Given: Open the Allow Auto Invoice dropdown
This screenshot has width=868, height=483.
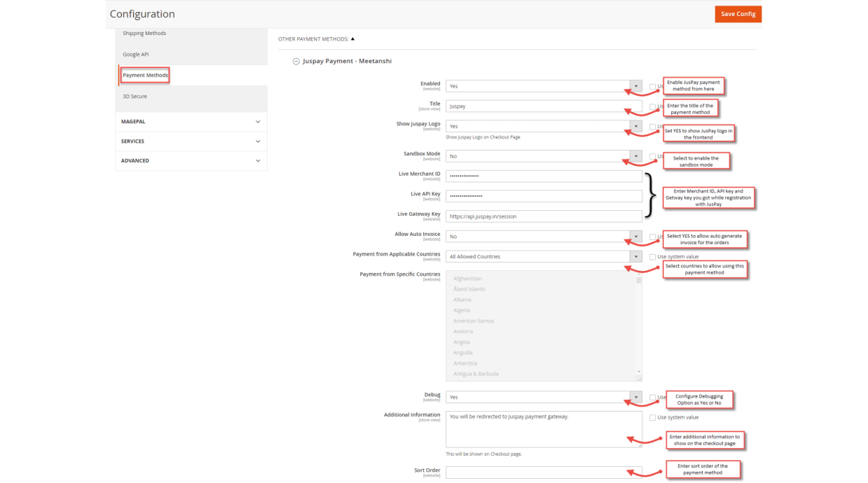Looking at the screenshot, I should tap(544, 237).
